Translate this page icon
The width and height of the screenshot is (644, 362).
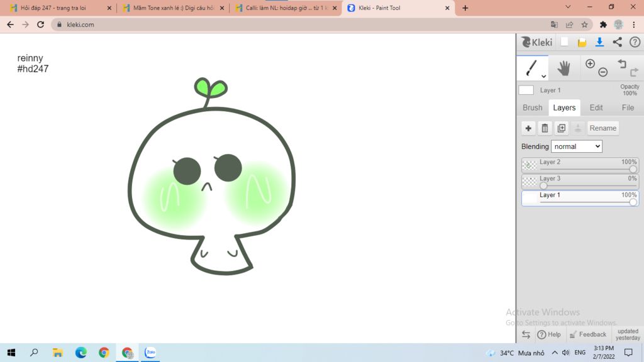[554, 25]
